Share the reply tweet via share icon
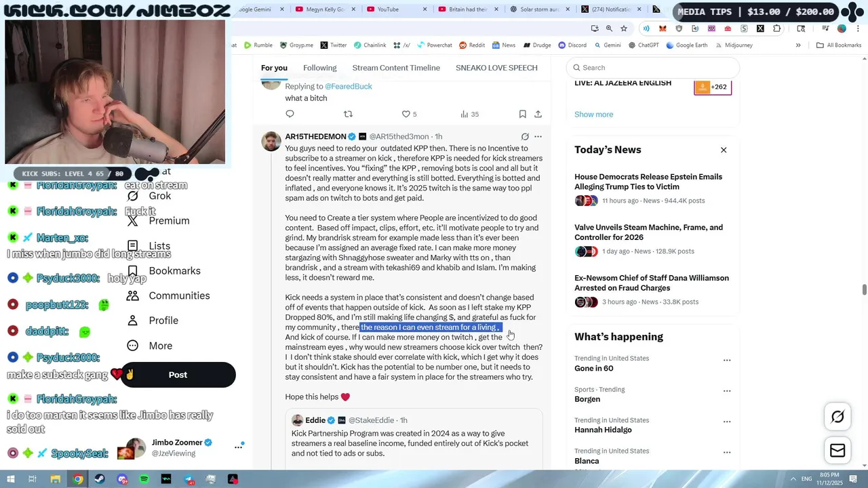Viewport: 868px width, 488px height. (538, 114)
